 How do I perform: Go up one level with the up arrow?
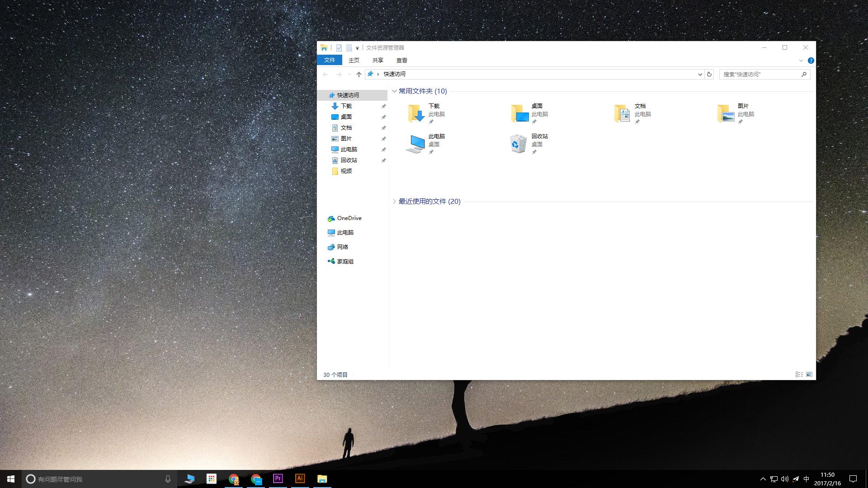pos(359,74)
